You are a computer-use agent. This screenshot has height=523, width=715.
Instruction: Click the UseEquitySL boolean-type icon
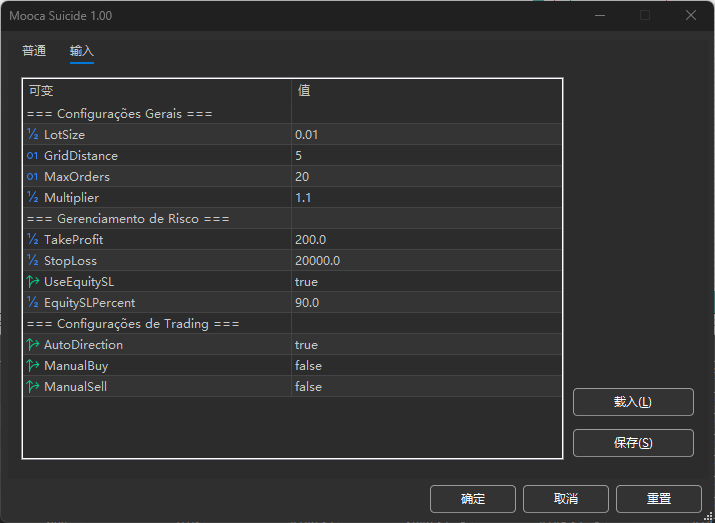pyautogui.click(x=33, y=282)
